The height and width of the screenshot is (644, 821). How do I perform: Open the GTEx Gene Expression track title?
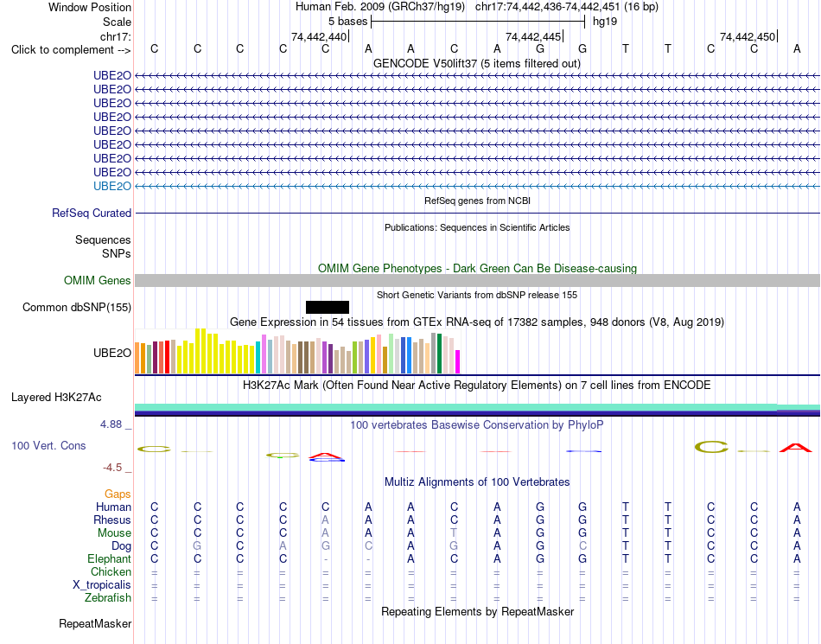(477, 322)
